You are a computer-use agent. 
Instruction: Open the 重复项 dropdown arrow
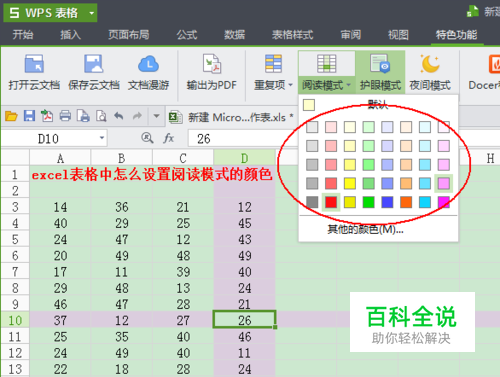click(x=290, y=85)
